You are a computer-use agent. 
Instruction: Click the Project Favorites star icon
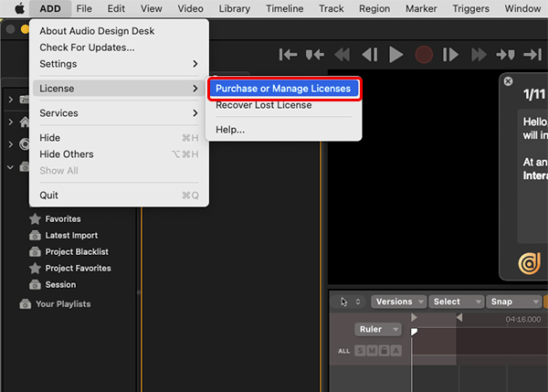point(35,269)
